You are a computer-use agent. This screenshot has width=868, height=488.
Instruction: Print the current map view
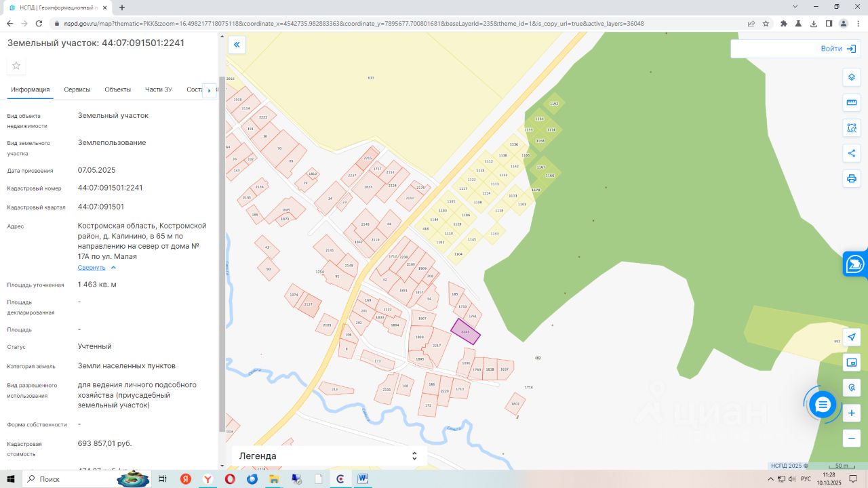852,179
